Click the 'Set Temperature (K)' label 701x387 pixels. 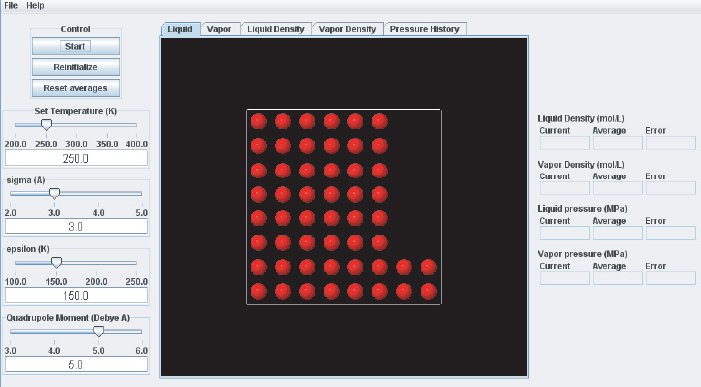point(76,111)
